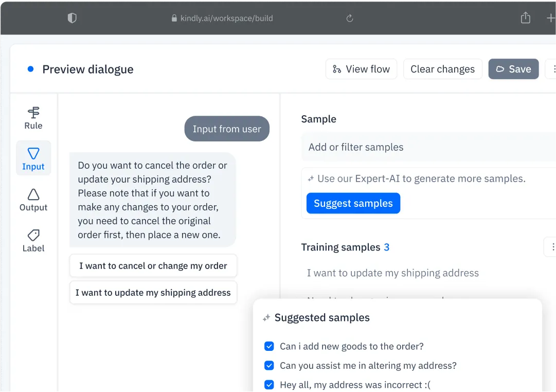Select quick reply 'I want to cancel or change my order'
Screen dimensions: 556x392
(153, 266)
